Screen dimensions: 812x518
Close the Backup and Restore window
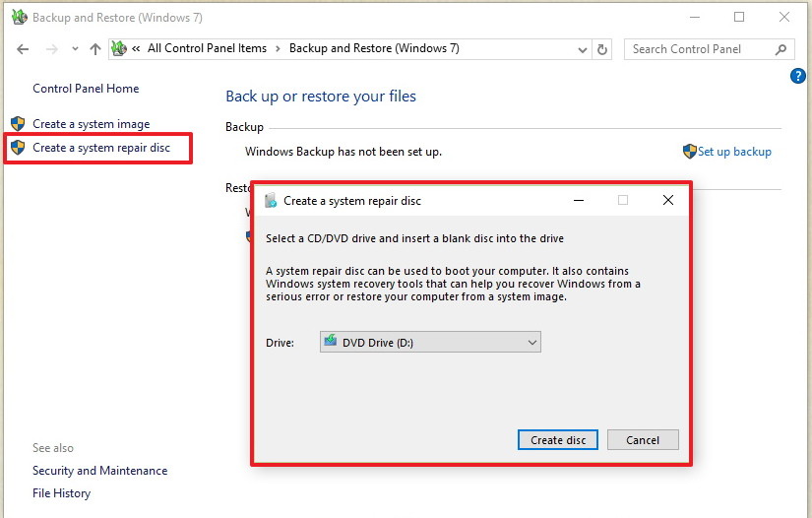tap(784, 17)
